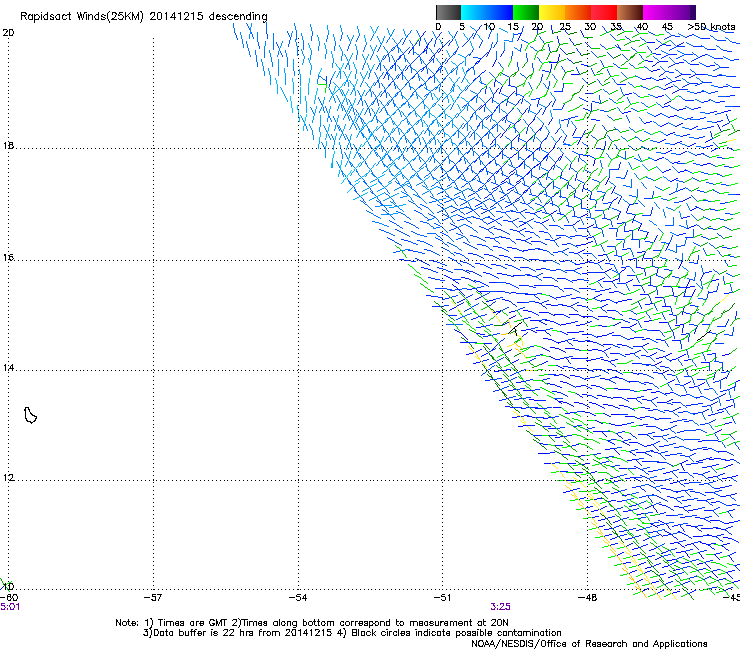Click the longitude label '-48'
Image resolution: width=740 pixels, height=650 pixels.
pos(588,598)
